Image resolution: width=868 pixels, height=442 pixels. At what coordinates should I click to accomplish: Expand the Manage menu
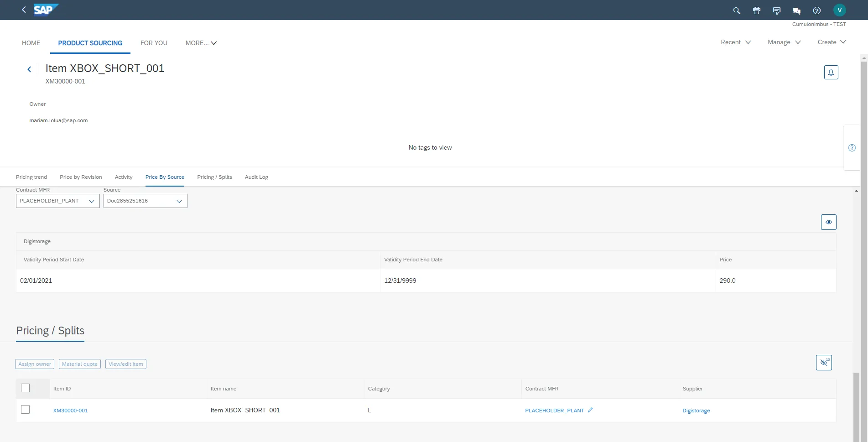click(784, 42)
